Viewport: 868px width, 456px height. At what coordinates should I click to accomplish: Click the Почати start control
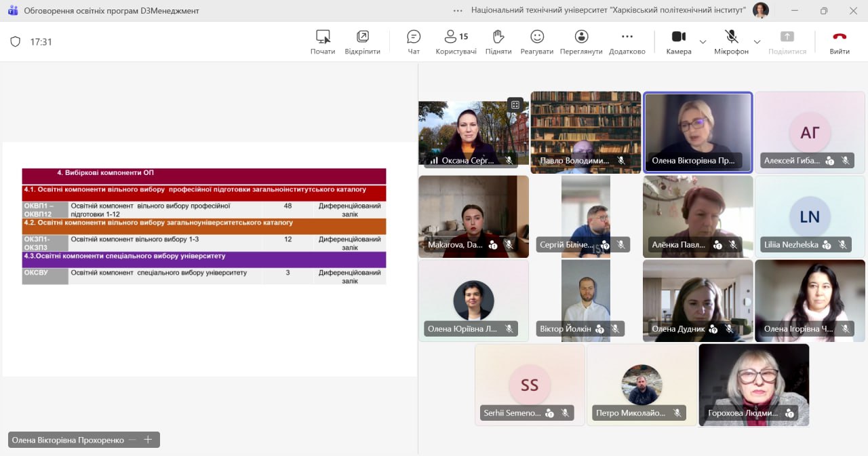click(323, 41)
